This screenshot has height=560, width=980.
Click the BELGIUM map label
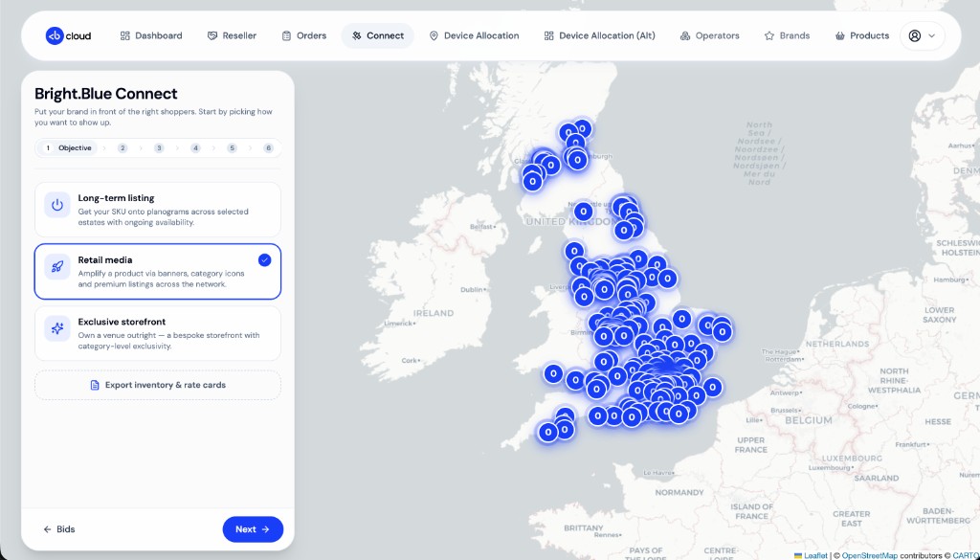[808, 420]
